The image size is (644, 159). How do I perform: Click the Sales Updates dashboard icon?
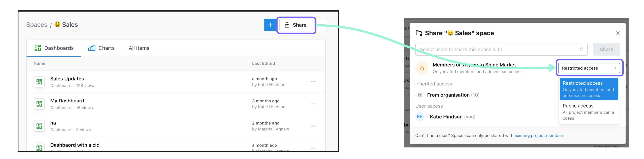pos(39,82)
